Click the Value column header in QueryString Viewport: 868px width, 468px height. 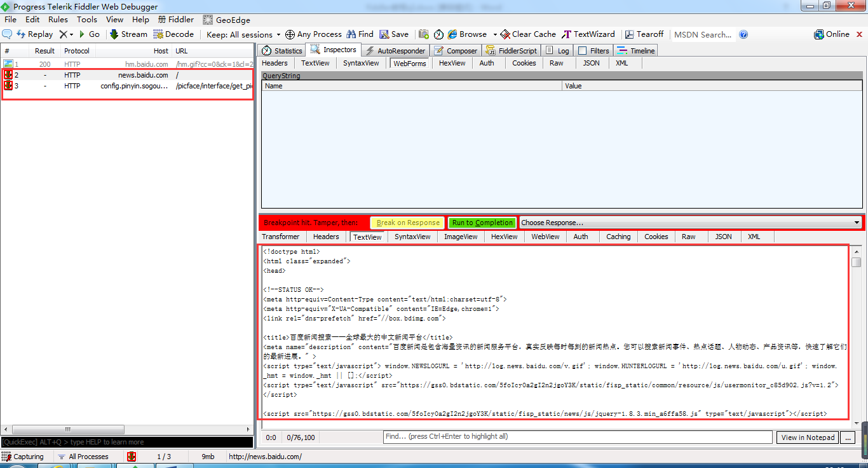(712, 86)
